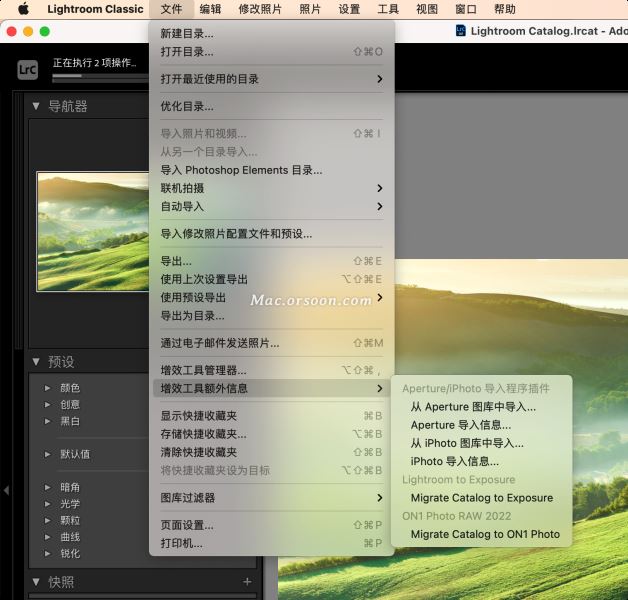Choose 从 iPhoto 图库中导入...
Image resolution: width=628 pixels, height=600 pixels.
point(481,443)
